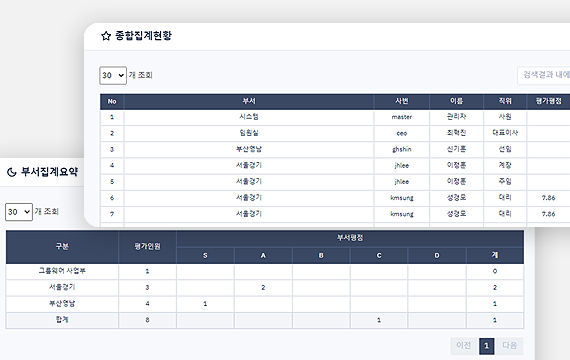Go to 이전 page button
The image size is (570, 360).
pyautogui.click(x=463, y=345)
